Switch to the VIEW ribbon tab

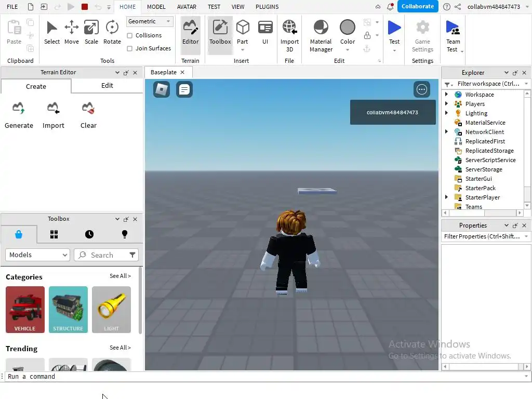tap(238, 7)
